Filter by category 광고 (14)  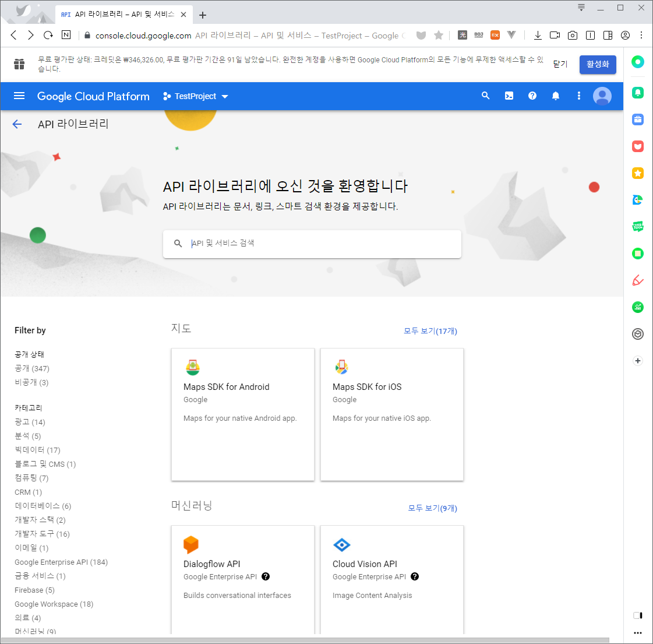coord(30,422)
